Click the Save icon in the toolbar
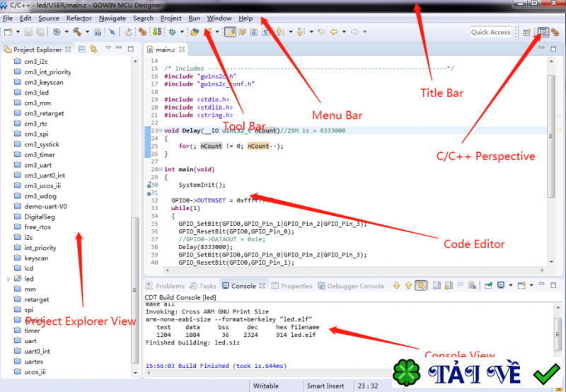The height and width of the screenshot is (392, 566). [28, 32]
